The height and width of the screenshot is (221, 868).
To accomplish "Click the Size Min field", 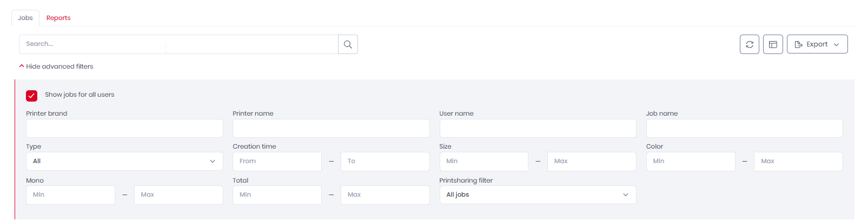I will tap(483, 162).
